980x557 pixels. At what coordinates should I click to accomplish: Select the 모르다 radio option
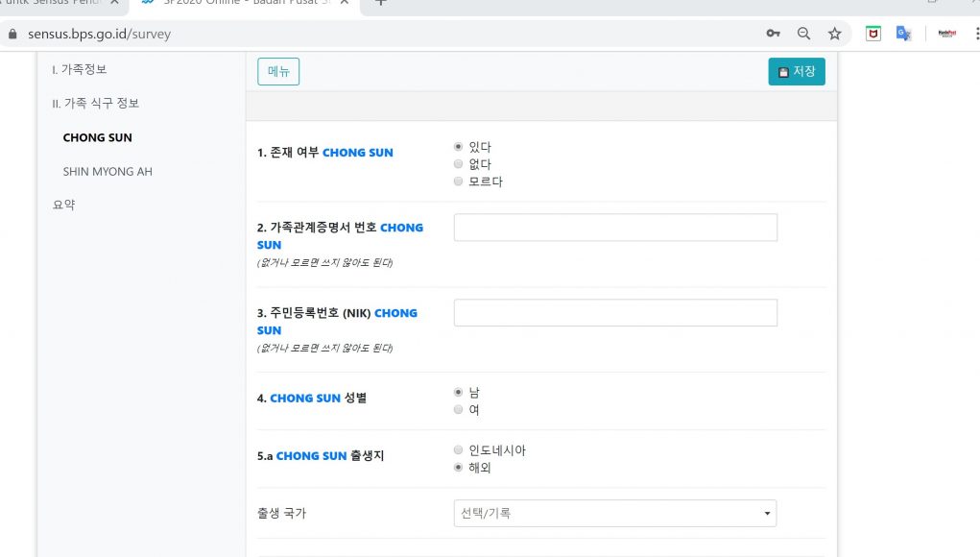[x=458, y=182]
